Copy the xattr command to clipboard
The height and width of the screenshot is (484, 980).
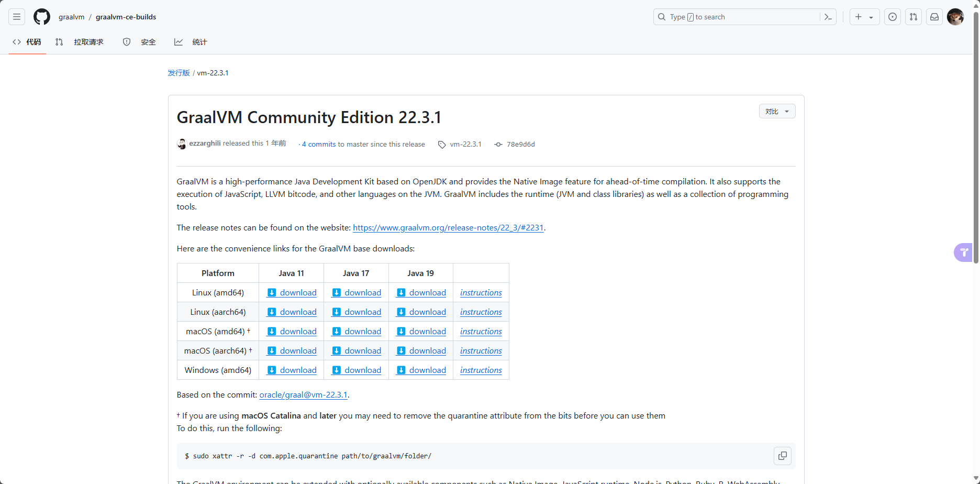click(x=782, y=456)
